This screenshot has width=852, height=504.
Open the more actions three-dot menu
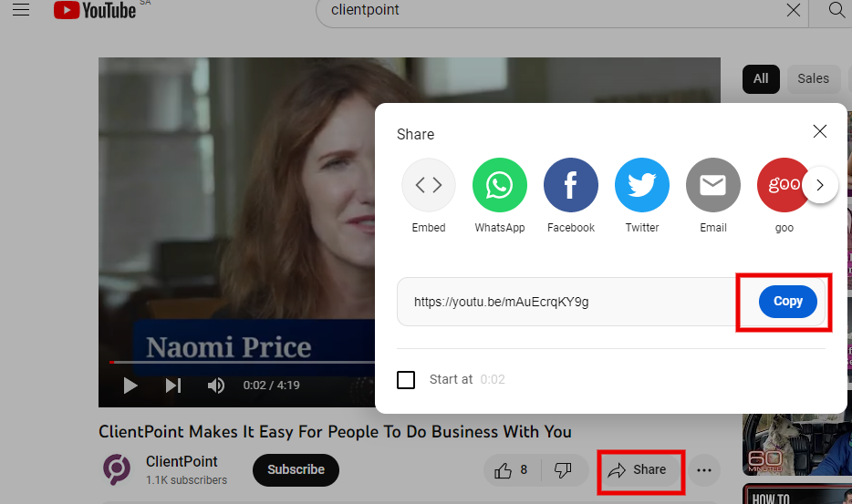(704, 470)
